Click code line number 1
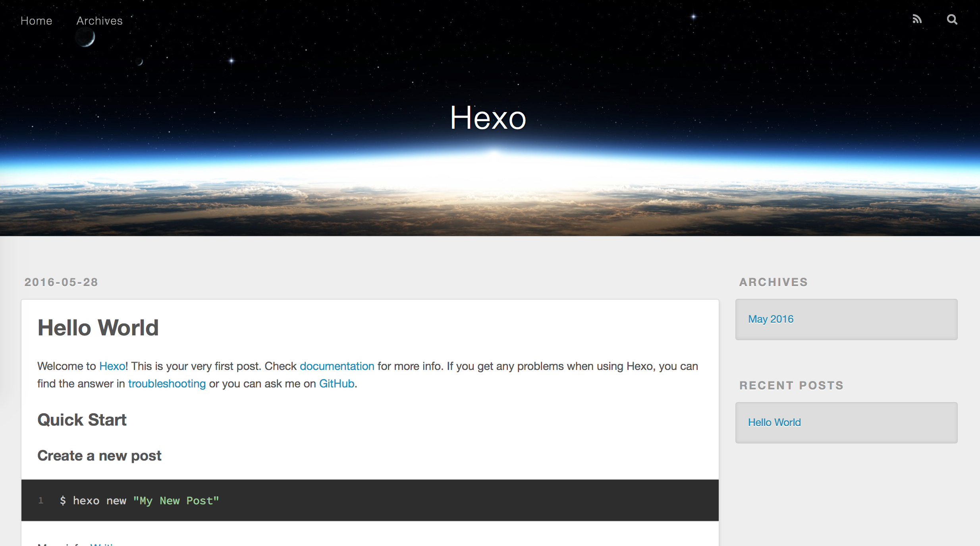Viewport: 980px width, 546px height. tap(41, 500)
